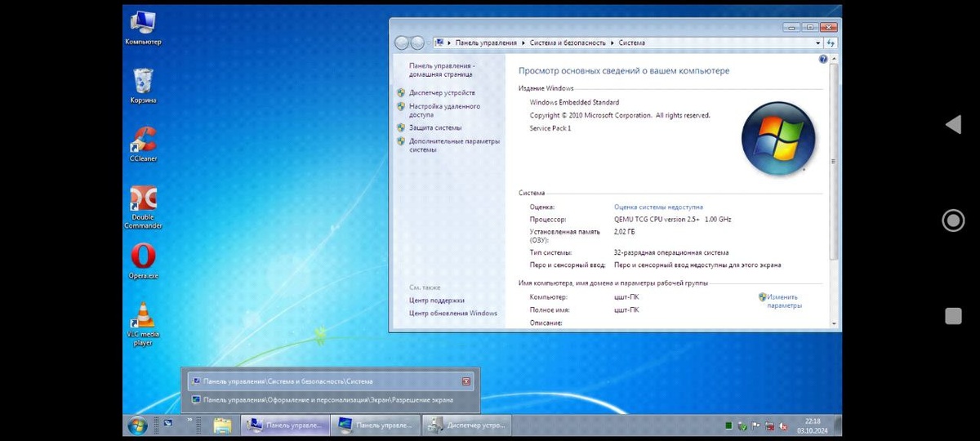This screenshot has width=980, height=441.
Task: Expand the taskbar toolbar overflow chevron
Action: [189, 420]
